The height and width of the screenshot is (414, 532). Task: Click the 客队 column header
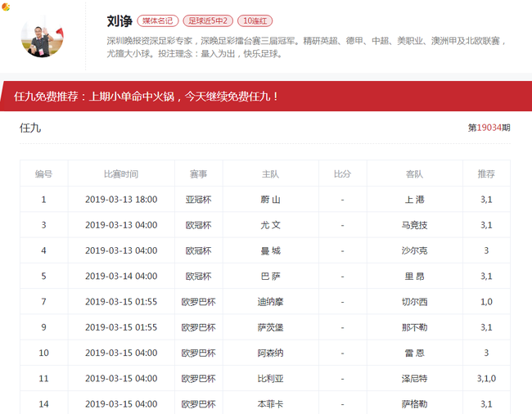[x=414, y=174]
